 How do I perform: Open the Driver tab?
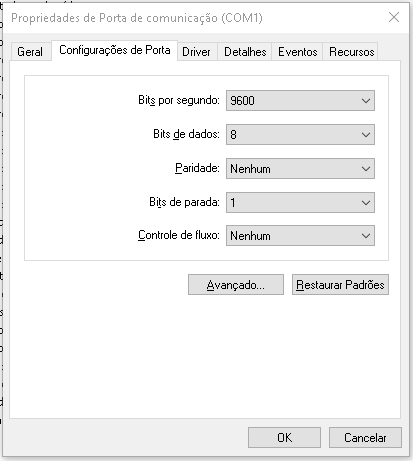[x=197, y=52]
